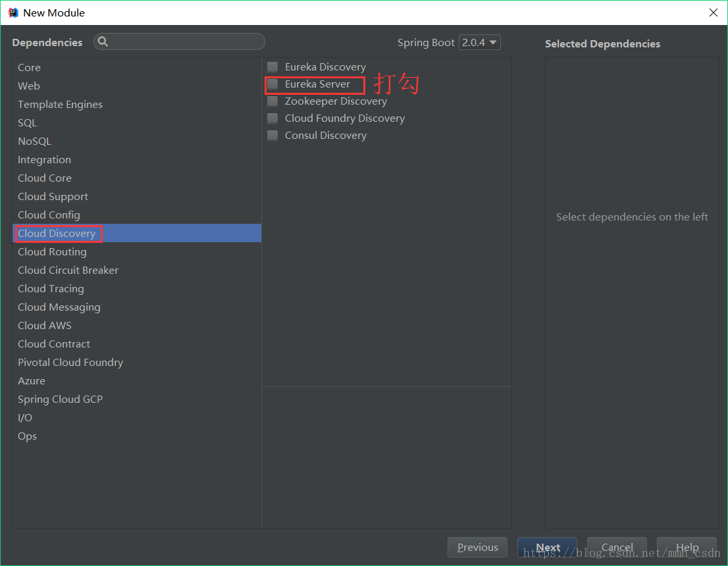Focus the dependencies search field
The image size is (728, 566).
point(179,41)
